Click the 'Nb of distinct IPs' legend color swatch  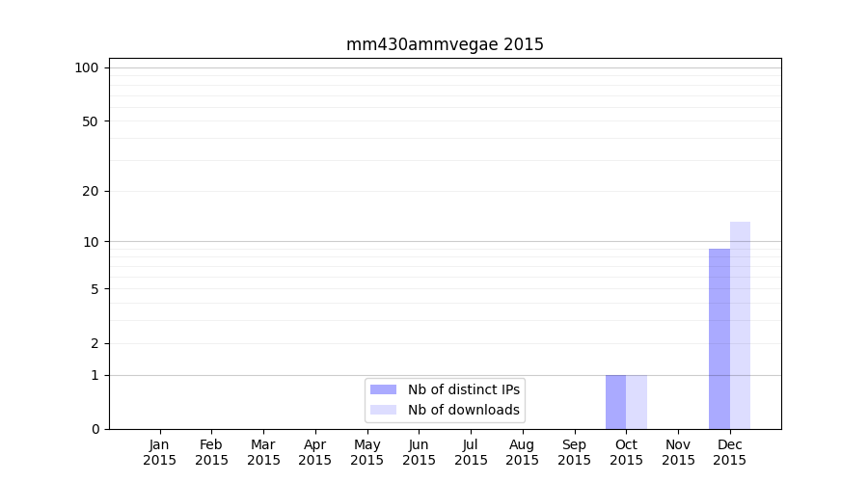point(383,389)
